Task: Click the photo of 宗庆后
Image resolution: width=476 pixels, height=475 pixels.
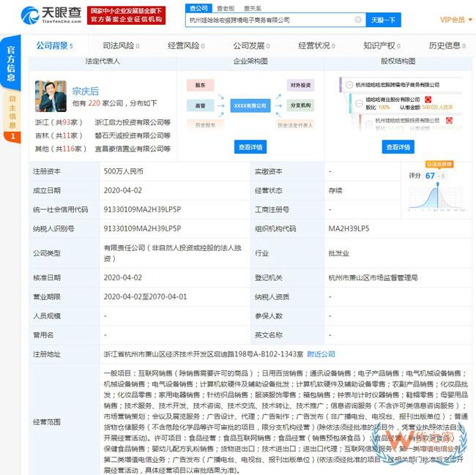Action: tap(51, 96)
